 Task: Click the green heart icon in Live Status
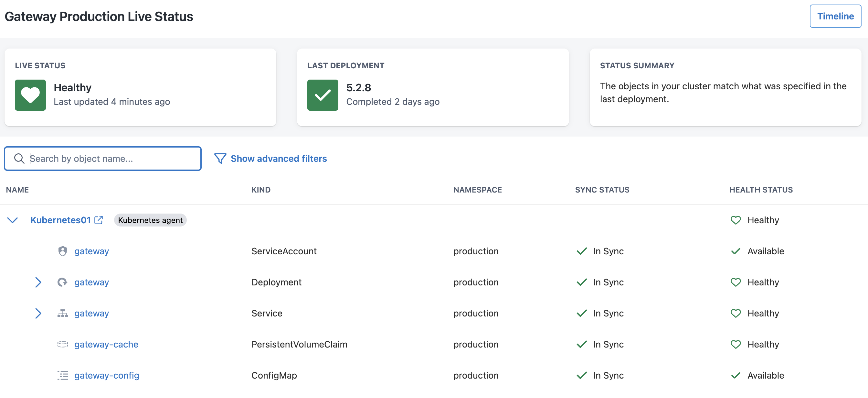pos(30,95)
